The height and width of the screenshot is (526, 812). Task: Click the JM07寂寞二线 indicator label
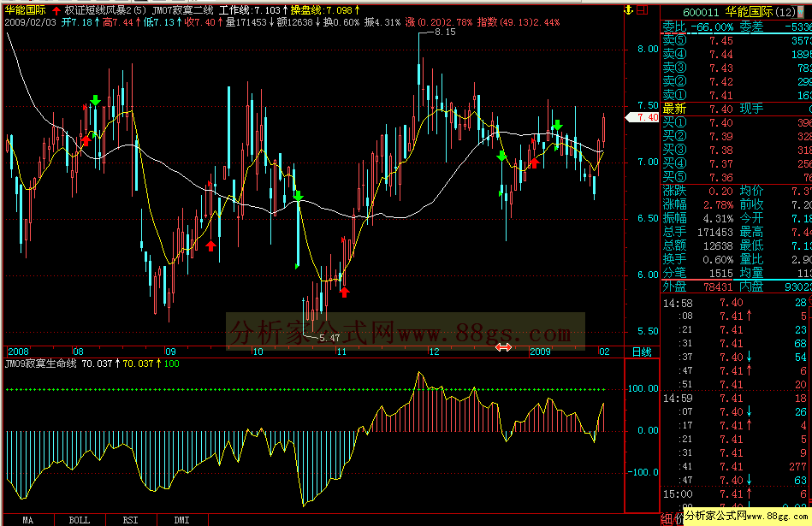click(x=182, y=10)
